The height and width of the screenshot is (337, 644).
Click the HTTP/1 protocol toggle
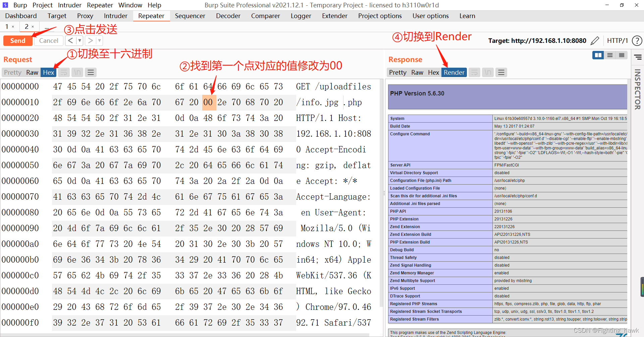click(617, 41)
